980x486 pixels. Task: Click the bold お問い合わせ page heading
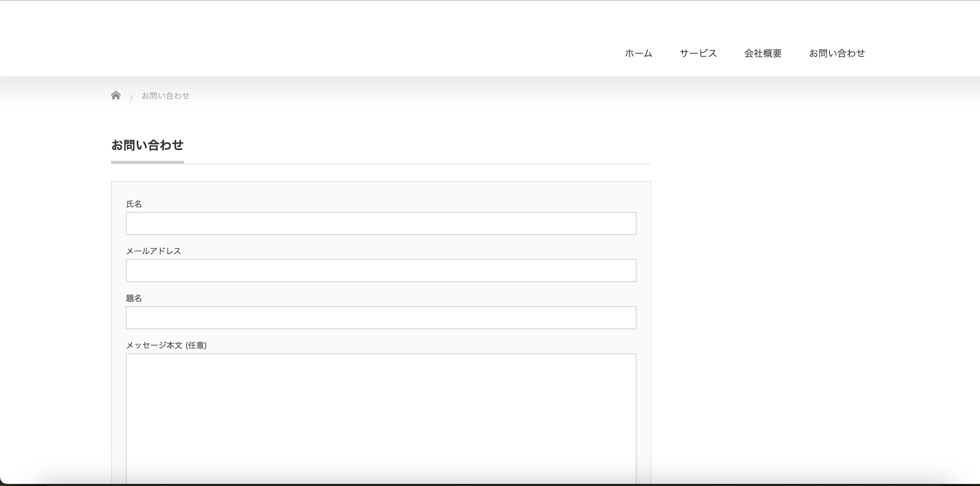point(147,145)
